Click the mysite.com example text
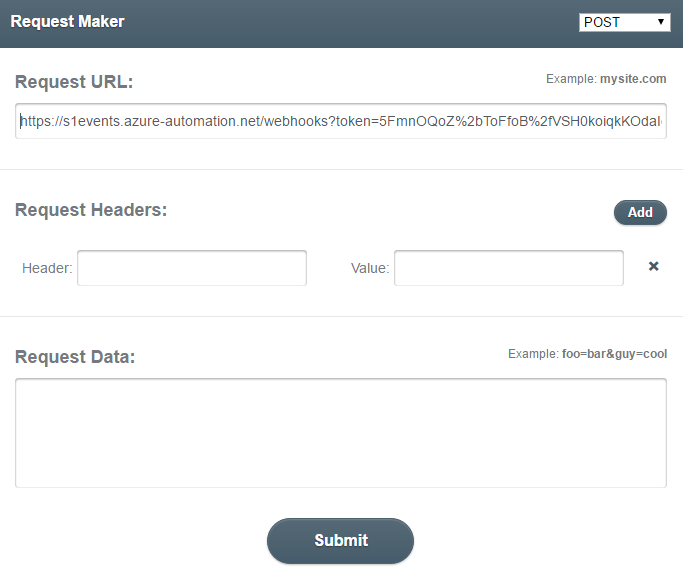683x575 pixels. coord(632,79)
